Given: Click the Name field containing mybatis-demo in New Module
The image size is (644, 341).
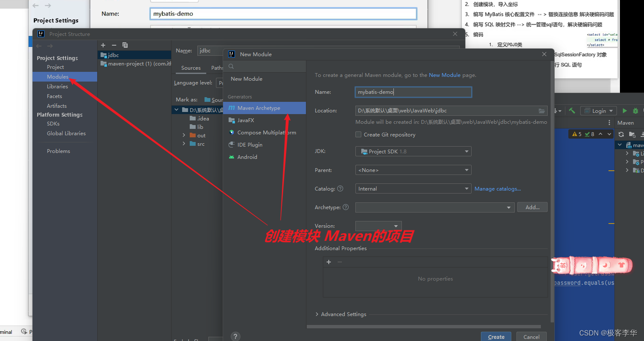Looking at the screenshot, I should tap(413, 92).
